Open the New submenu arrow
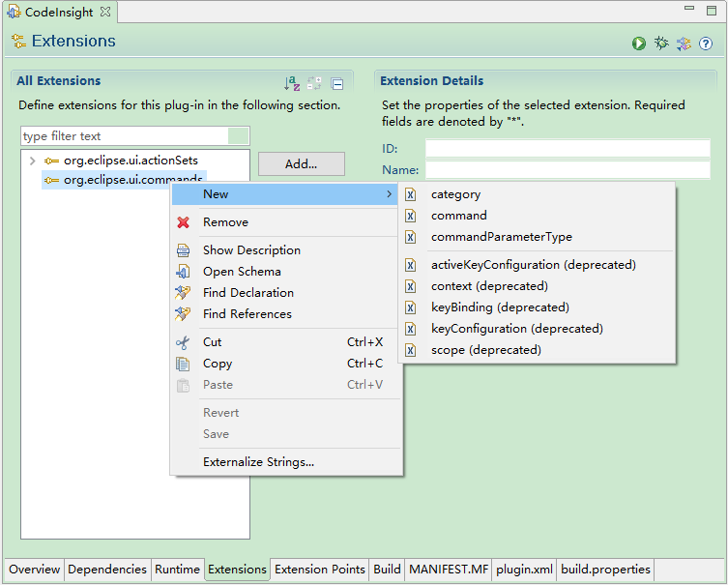 390,194
